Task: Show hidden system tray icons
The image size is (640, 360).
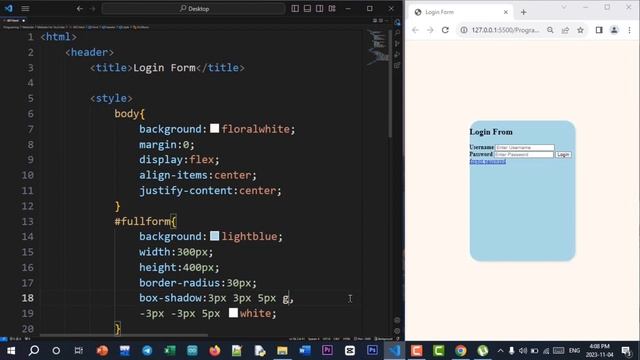Action: (500, 351)
